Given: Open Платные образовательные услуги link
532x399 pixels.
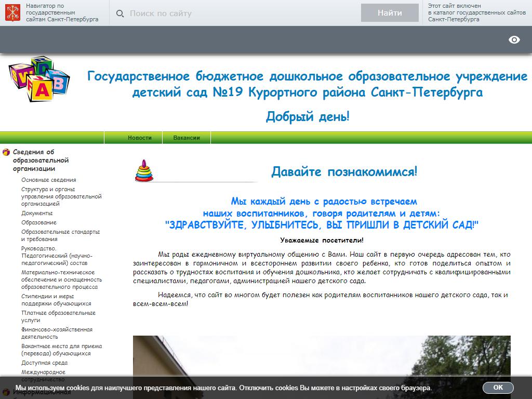Looking at the screenshot, I should [x=58, y=316].
